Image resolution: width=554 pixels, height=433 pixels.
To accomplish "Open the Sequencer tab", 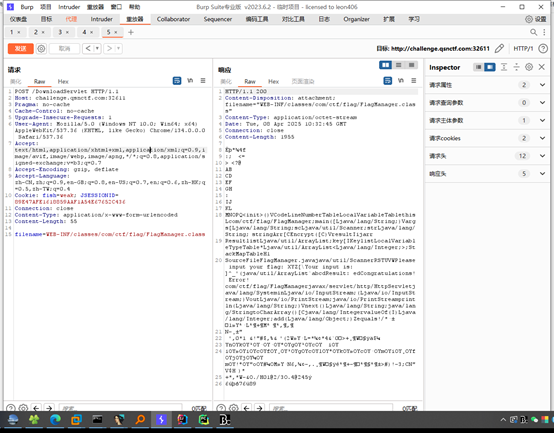I will pos(218,19).
